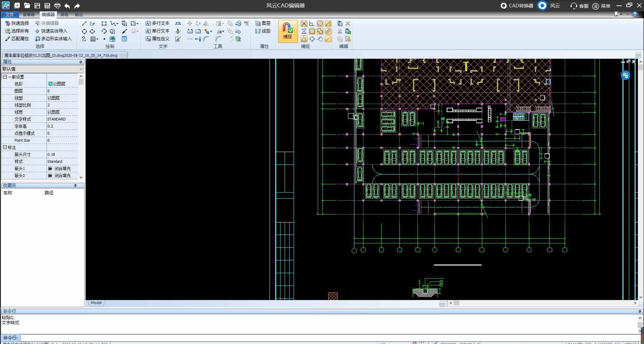
Task: Open the layout dropdown beside Model tab
Action: 442,304
